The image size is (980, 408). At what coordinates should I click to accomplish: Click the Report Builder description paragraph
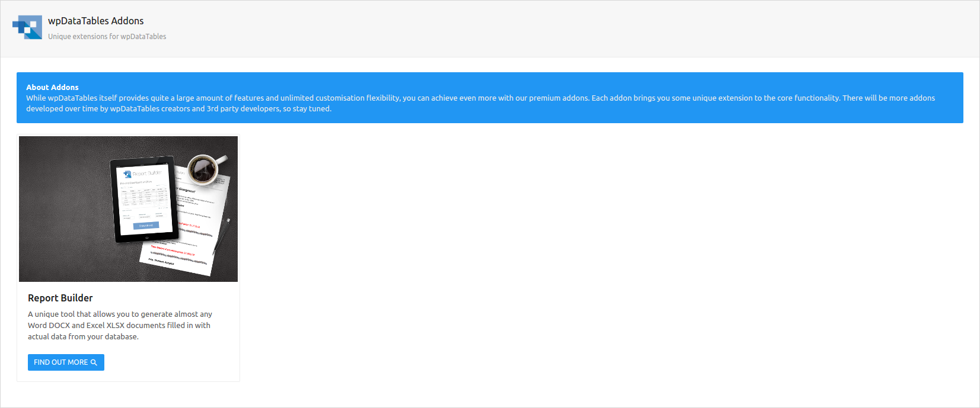pos(120,325)
